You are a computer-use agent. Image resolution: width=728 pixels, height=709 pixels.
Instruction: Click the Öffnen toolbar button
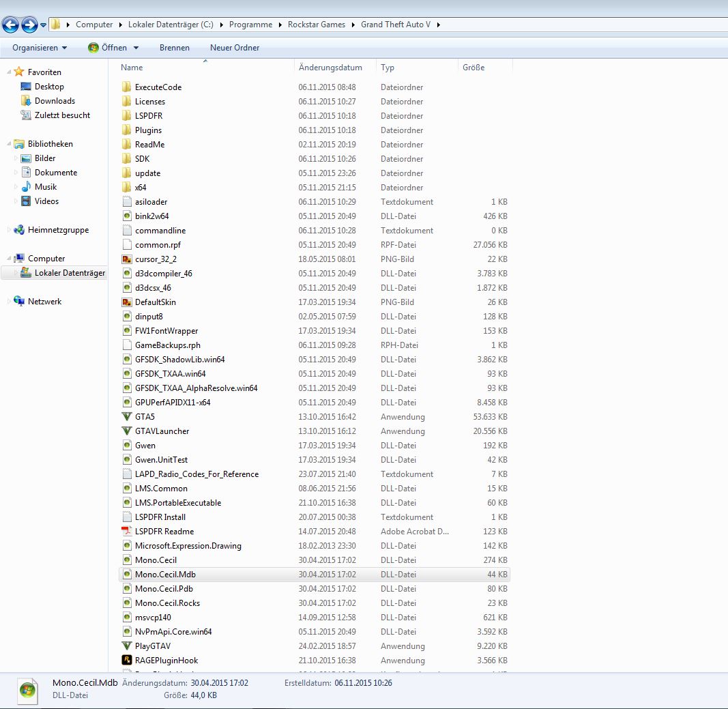click(x=107, y=47)
